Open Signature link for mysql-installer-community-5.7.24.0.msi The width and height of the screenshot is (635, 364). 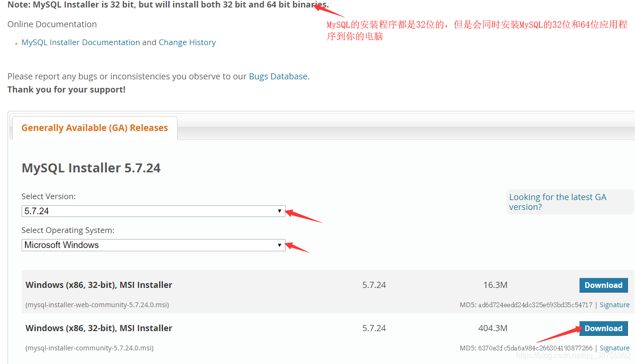[x=614, y=348]
